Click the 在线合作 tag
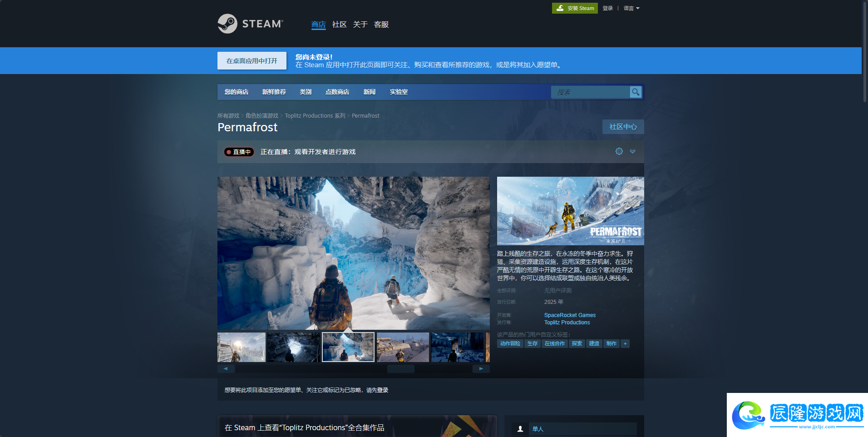This screenshot has height=437, width=868. pos(555,343)
